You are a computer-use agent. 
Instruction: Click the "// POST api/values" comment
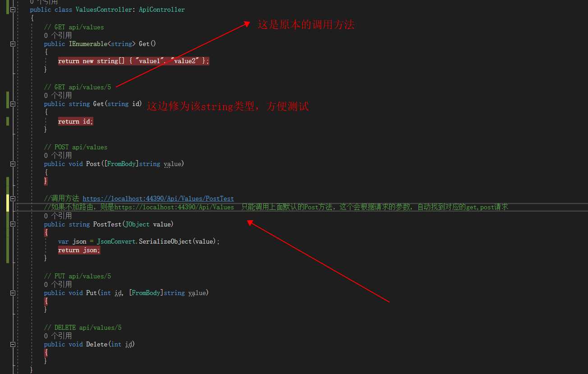coord(76,147)
